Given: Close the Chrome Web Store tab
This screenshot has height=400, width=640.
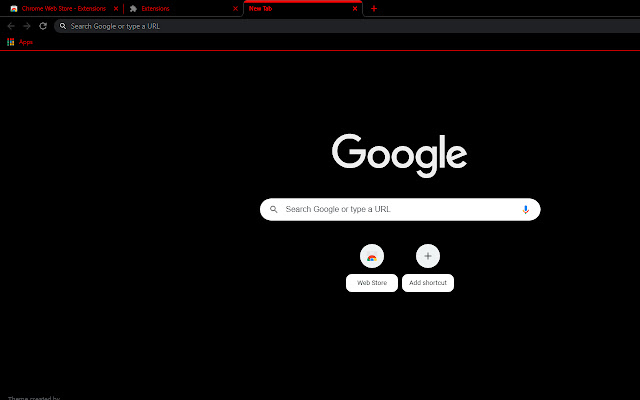Looking at the screenshot, I should pyautogui.click(x=116, y=9).
